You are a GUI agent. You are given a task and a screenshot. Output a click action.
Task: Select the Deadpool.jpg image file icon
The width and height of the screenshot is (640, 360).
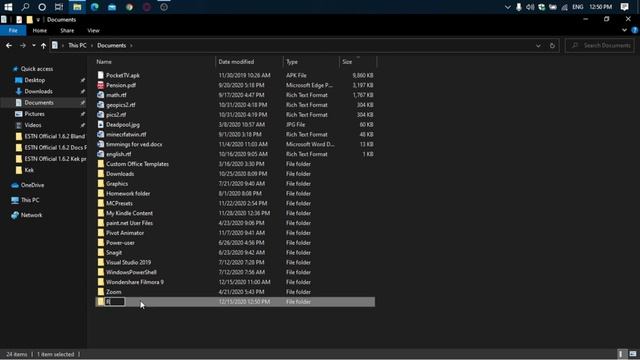(100, 124)
